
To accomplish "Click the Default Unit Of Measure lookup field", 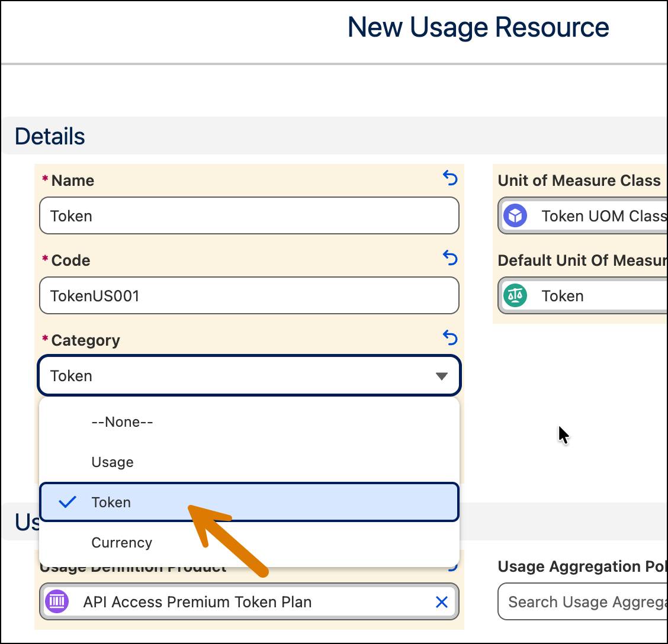I will tap(582, 295).
